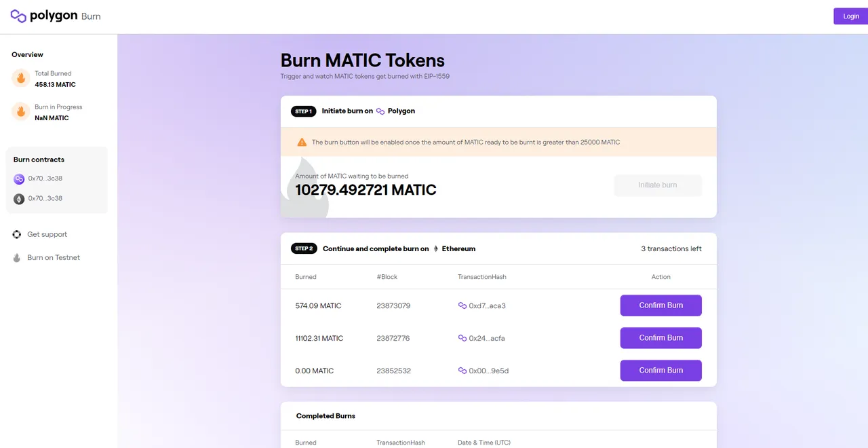Click the Ethereum burn contract icon
The height and width of the screenshot is (448, 868).
(x=19, y=199)
